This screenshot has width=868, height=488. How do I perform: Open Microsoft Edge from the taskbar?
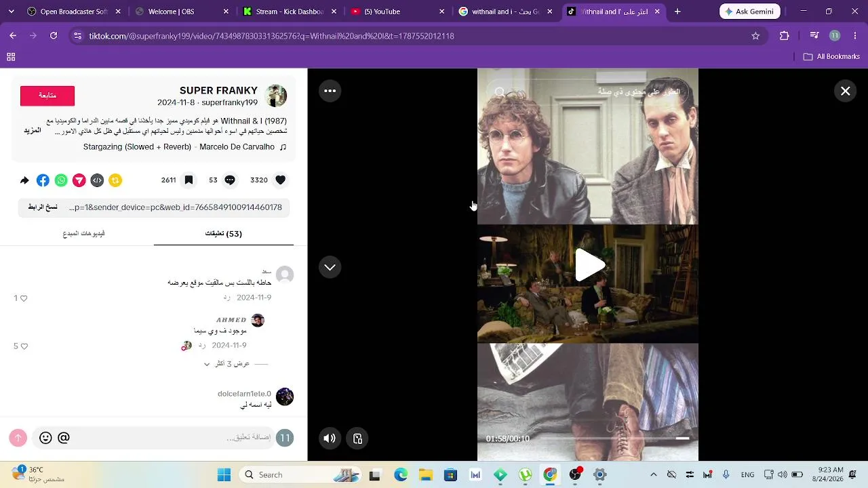401,475
